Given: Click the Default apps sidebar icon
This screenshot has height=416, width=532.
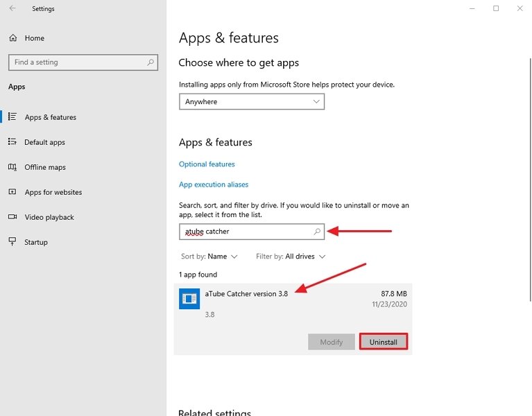Looking at the screenshot, I should point(12,141).
